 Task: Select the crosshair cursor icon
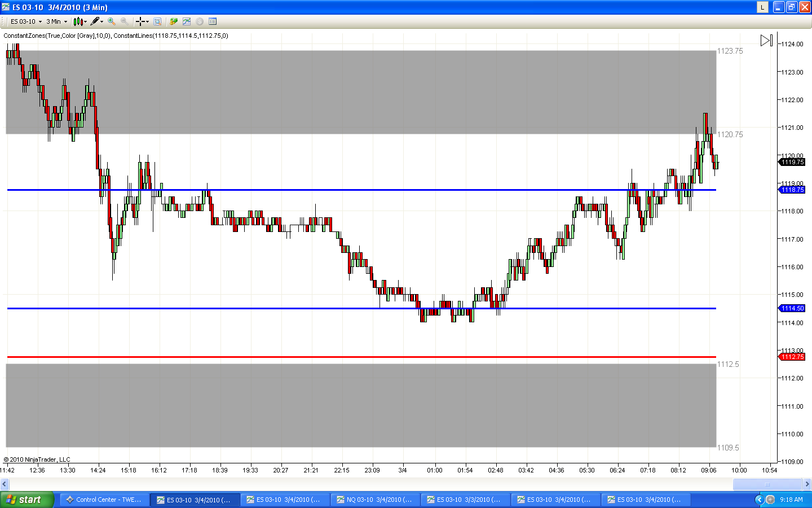[x=140, y=21]
